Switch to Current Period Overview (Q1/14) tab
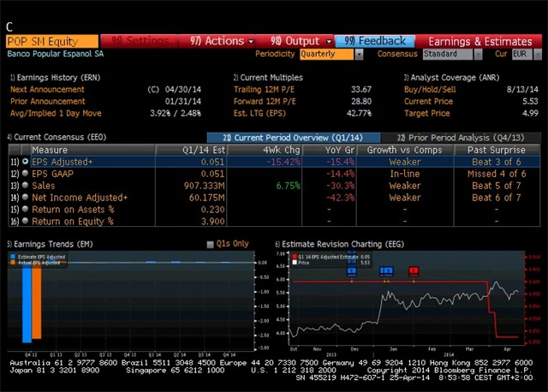Viewport: 548px width, 392px height. [294, 137]
